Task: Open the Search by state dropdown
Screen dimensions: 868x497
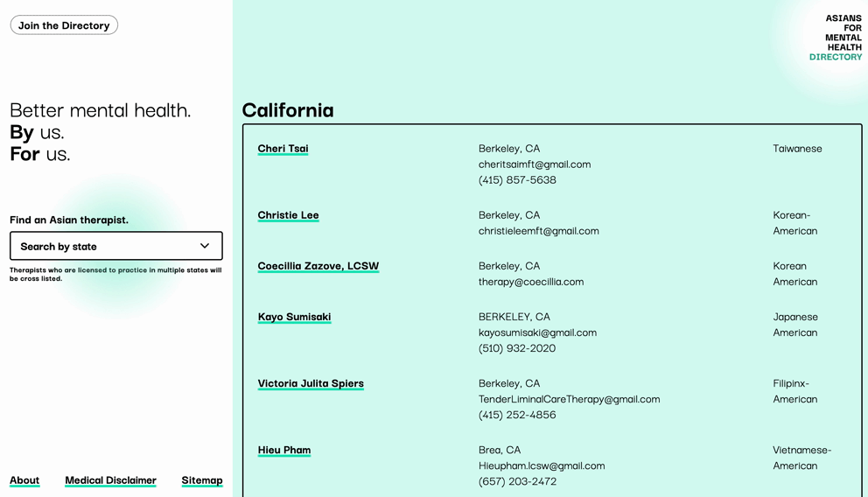Action: (x=116, y=246)
